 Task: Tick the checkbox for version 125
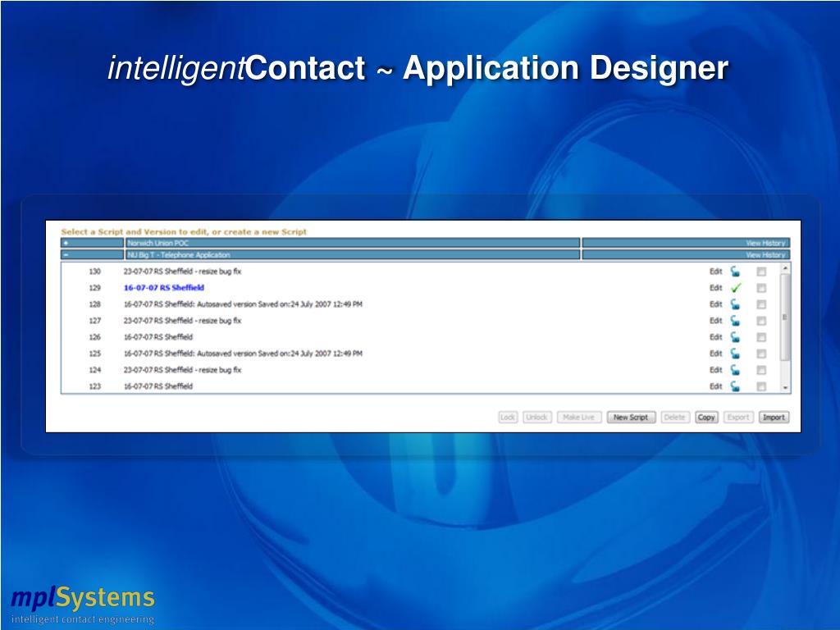point(760,354)
